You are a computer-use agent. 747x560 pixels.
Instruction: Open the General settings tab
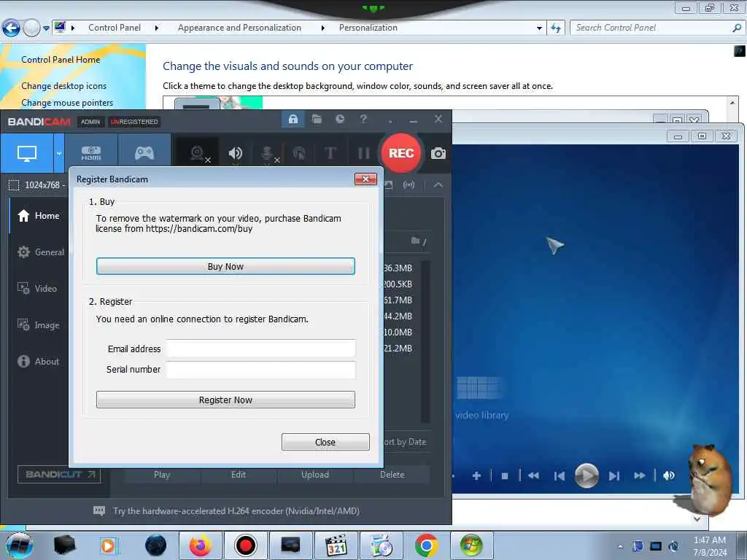(x=41, y=252)
